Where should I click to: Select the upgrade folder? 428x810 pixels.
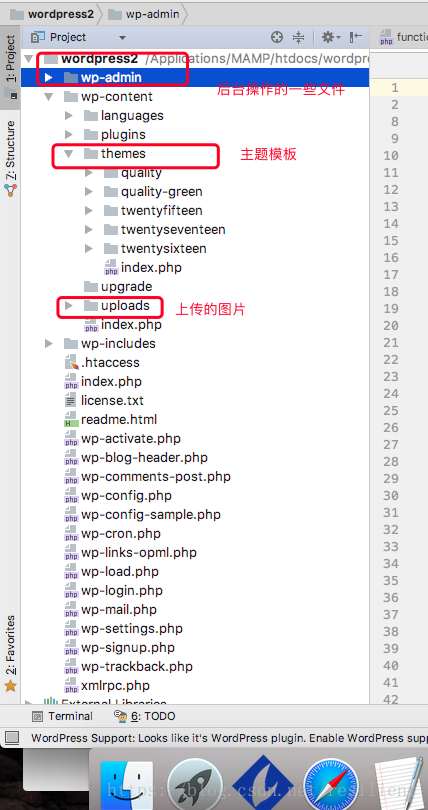(x=118, y=287)
